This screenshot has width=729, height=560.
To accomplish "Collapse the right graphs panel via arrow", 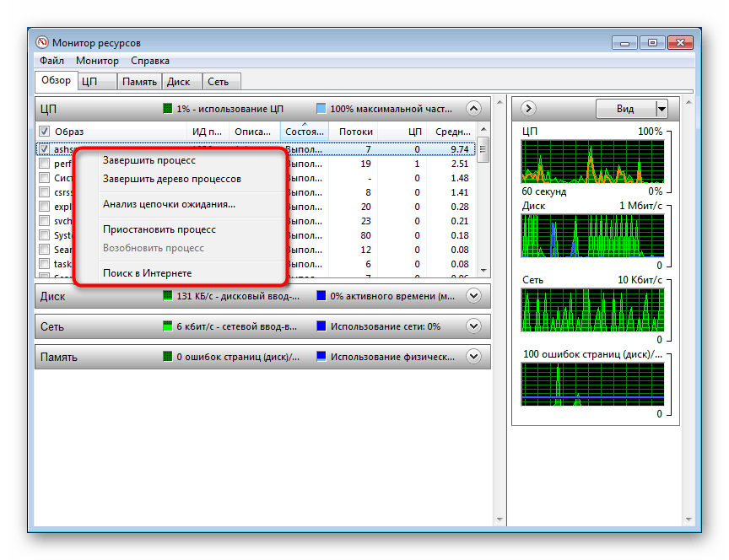I will (527, 108).
